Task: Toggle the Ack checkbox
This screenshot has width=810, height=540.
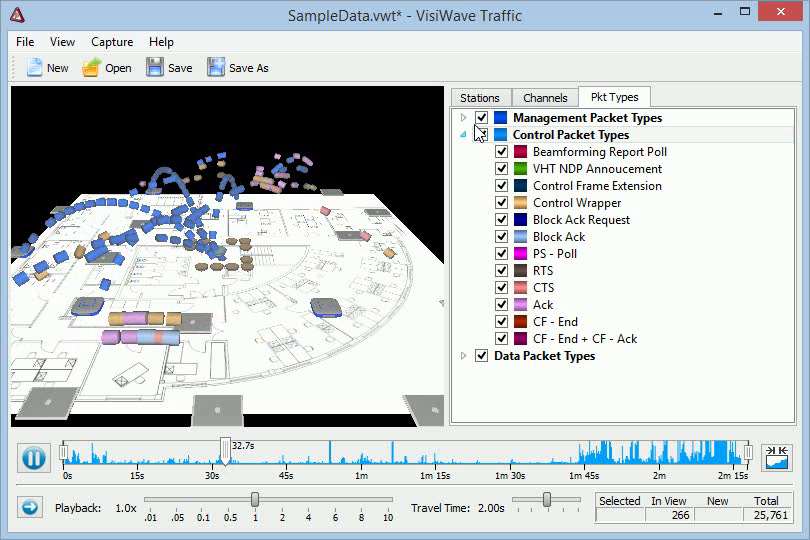Action: pyautogui.click(x=501, y=304)
